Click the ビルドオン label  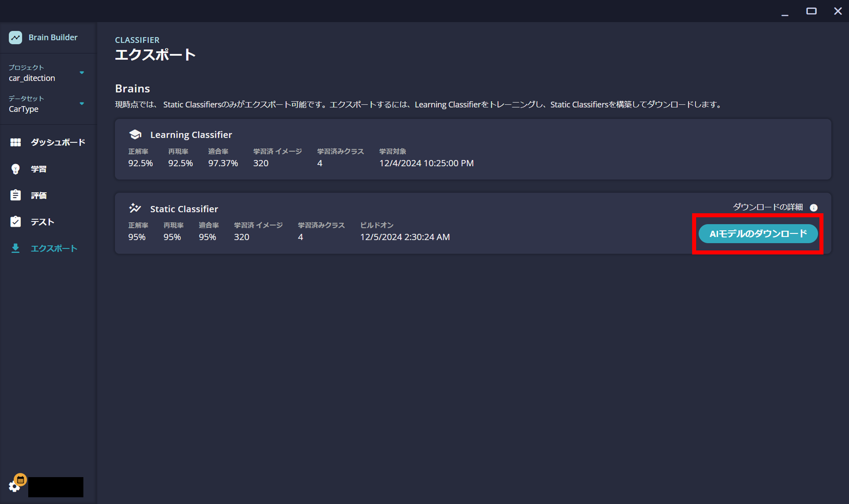point(377,225)
